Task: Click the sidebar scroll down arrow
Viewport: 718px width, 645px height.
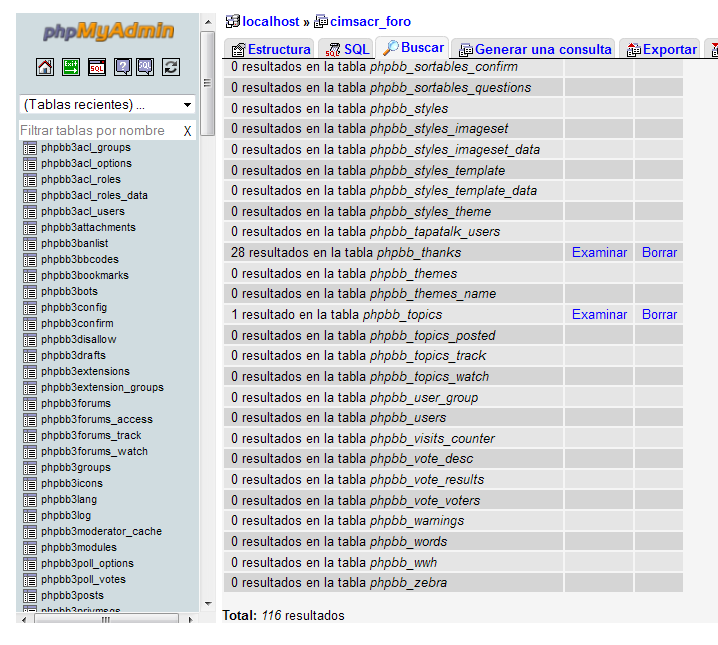Action: [208, 603]
